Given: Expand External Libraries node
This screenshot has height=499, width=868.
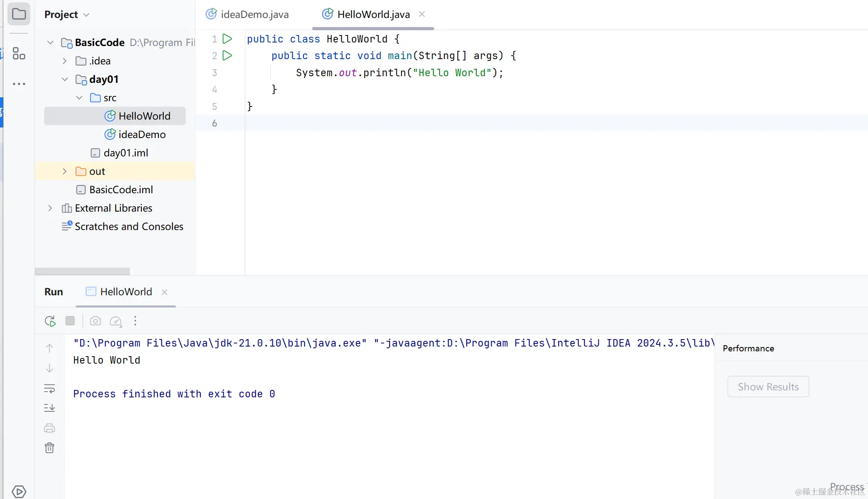Looking at the screenshot, I should 50,208.
